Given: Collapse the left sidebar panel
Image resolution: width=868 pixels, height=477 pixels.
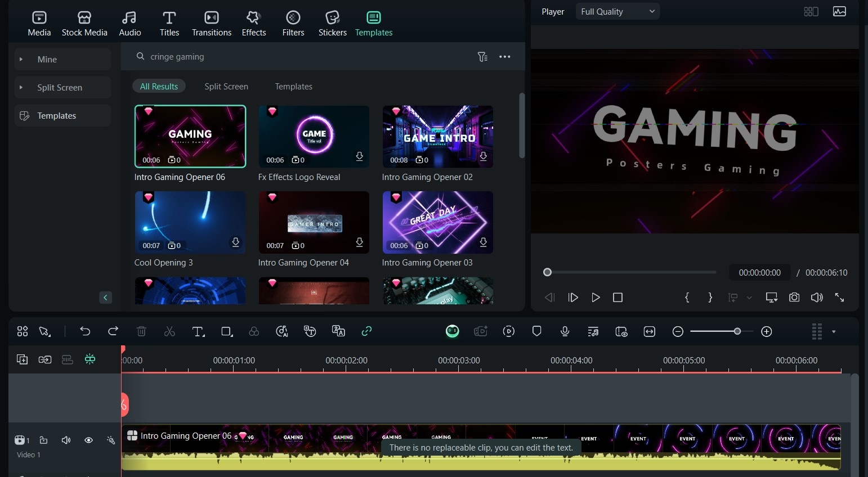Looking at the screenshot, I should point(105,298).
